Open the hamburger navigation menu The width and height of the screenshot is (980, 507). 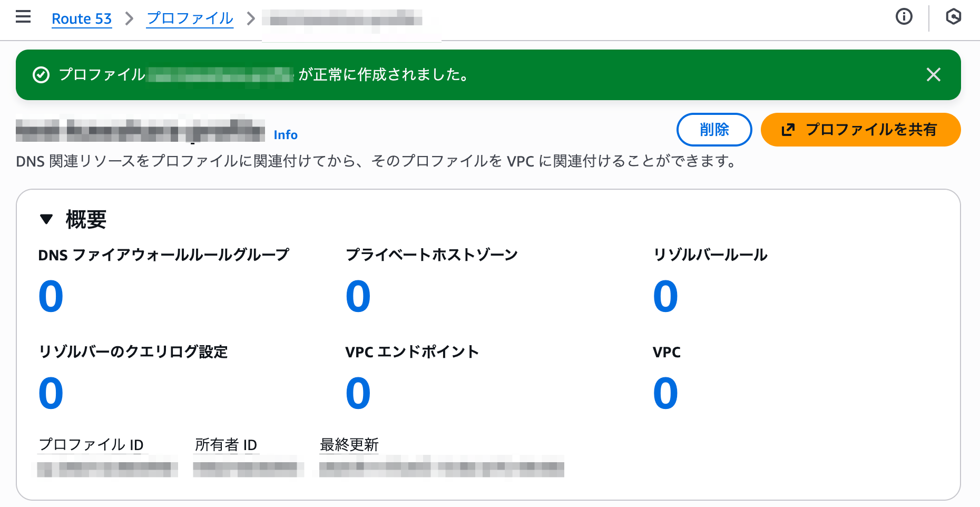pyautogui.click(x=23, y=17)
